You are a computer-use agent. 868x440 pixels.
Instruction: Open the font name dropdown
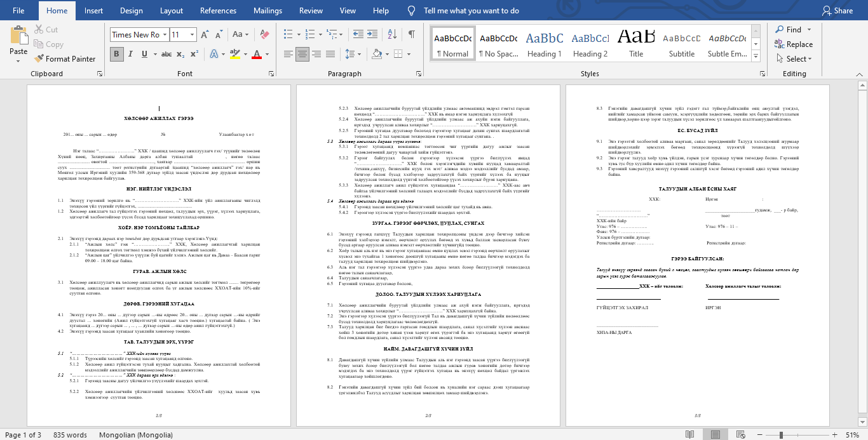[x=165, y=35]
